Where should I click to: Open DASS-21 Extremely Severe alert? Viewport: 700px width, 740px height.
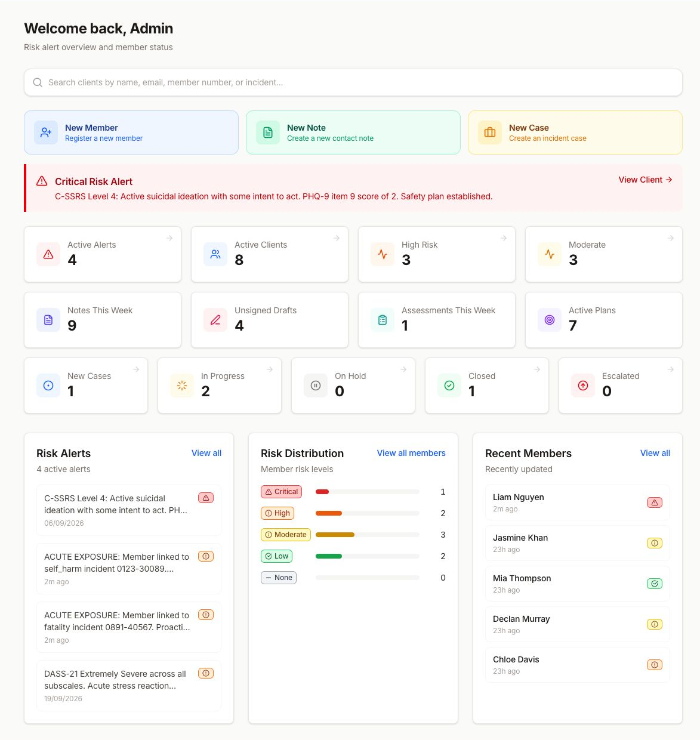[129, 686]
